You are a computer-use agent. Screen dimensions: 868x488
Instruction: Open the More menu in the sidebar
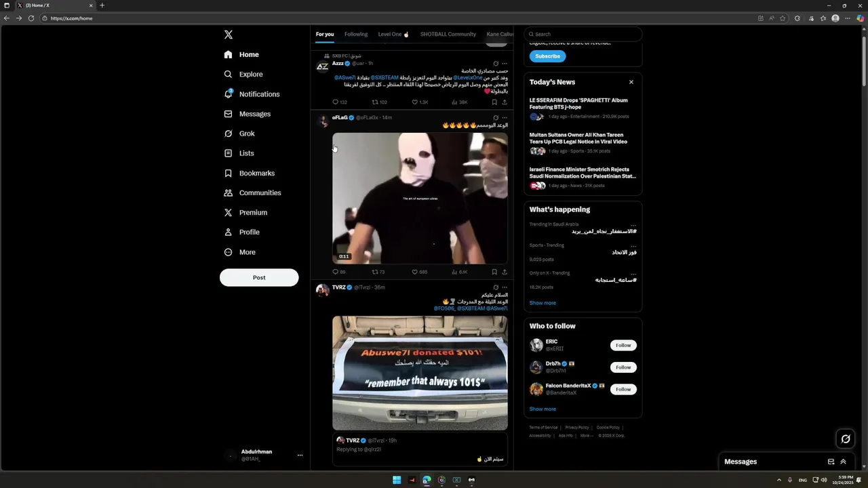click(x=240, y=252)
